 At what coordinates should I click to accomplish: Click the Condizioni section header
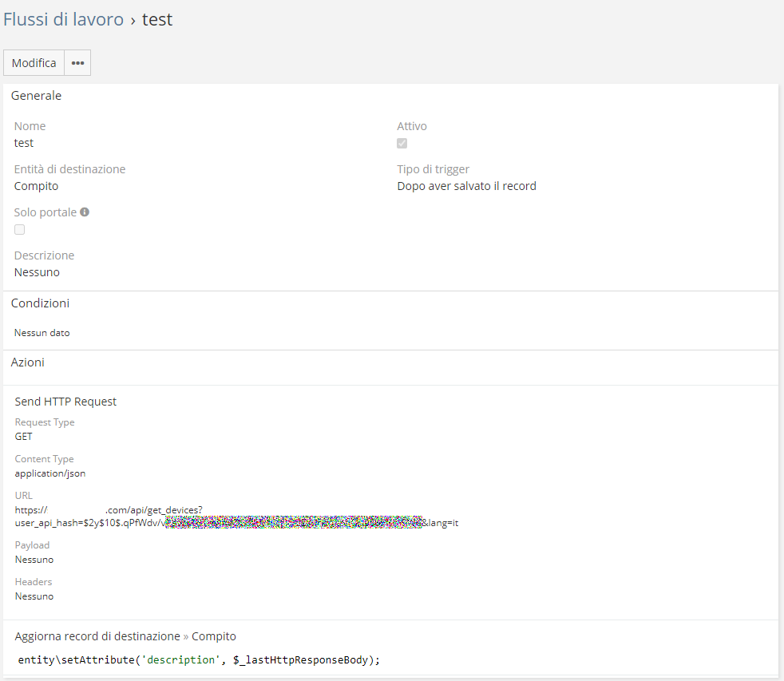40,303
